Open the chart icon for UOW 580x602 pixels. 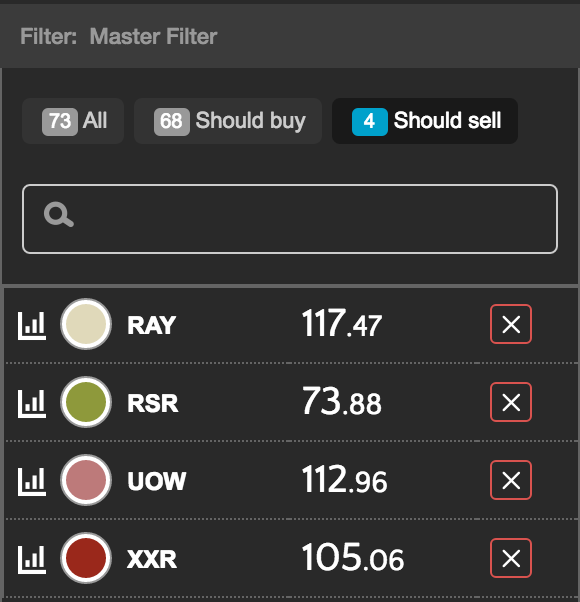(x=32, y=481)
